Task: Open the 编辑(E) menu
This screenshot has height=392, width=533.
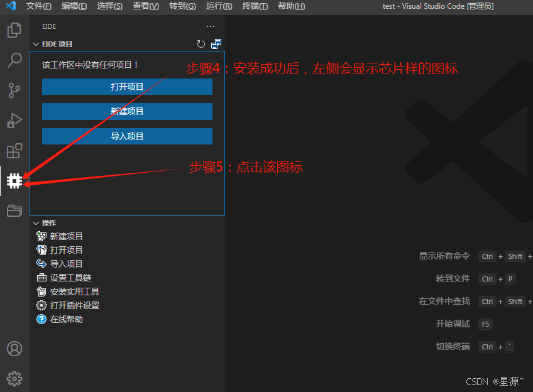Action: pos(74,6)
